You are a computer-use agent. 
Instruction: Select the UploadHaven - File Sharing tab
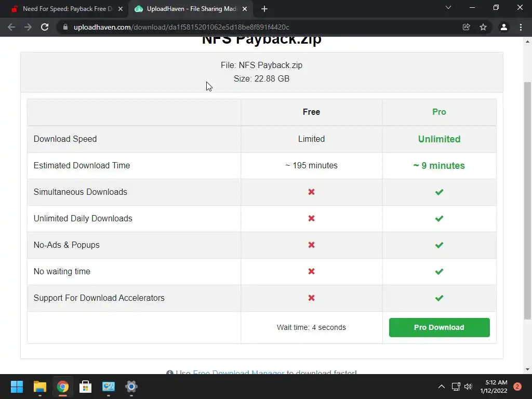(x=191, y=9)
